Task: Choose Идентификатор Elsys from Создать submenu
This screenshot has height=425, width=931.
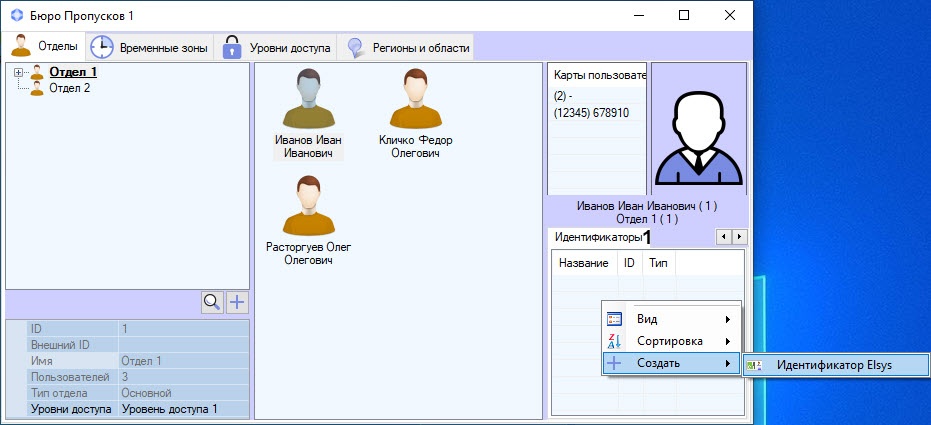Action: coord(836,366)
